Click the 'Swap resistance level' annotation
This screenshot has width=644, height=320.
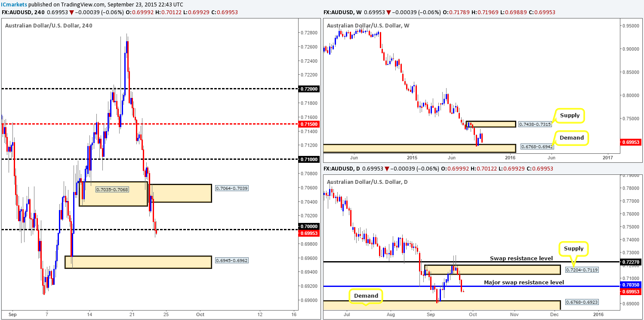pos(521,259)
